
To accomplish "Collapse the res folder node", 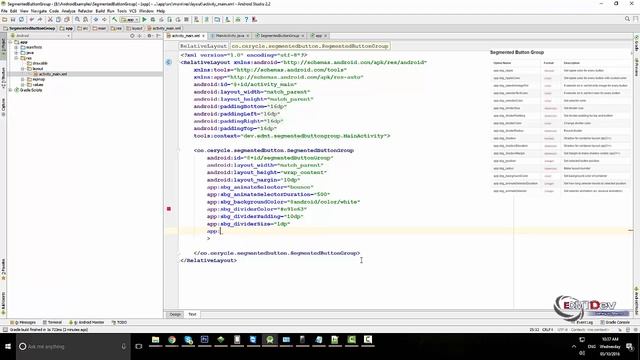I will click(x=16, y=58).
